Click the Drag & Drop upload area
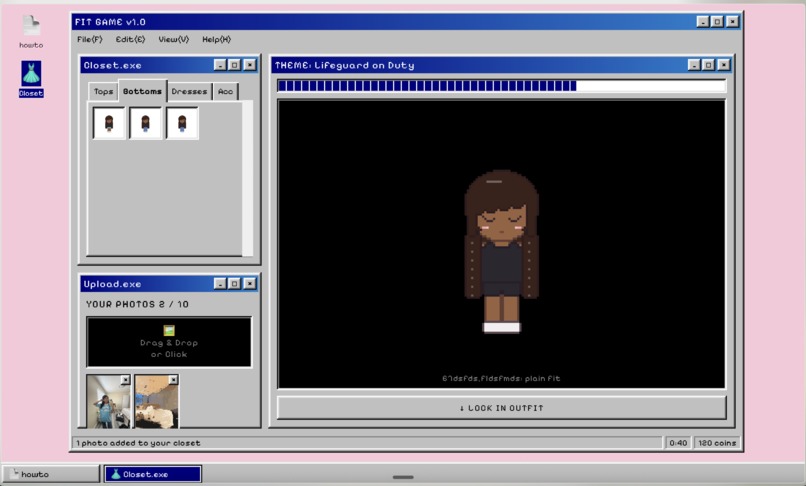806x486 pixels. click(x=169, y=342)
